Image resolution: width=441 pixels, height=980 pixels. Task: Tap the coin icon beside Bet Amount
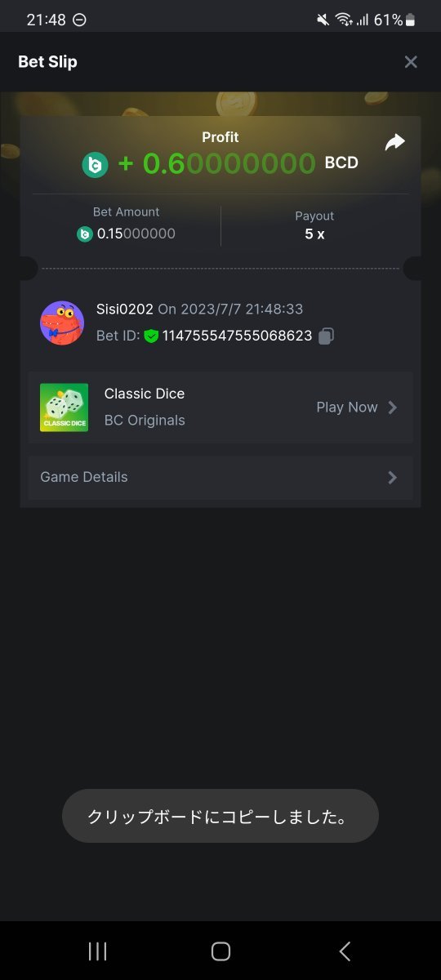[x=84, y=234]
